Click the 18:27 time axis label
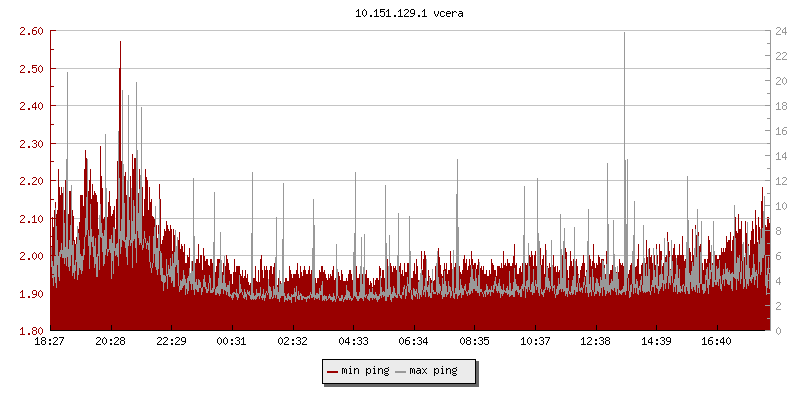The height and width of the screenshot is (400, 800). coord(50,341)
